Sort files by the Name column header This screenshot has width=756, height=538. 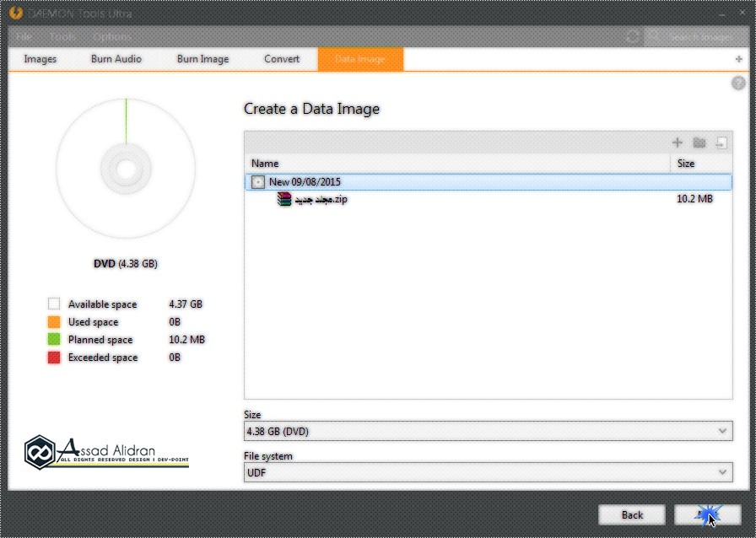click(457, 164)
